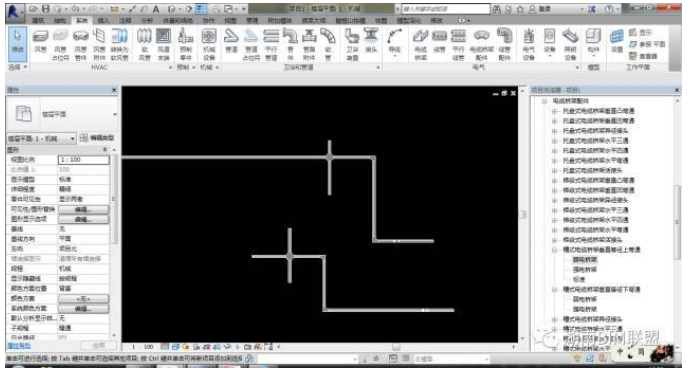The image size is (690, 372).
Task: Open the floor plan instance filter dropdown
Action: pos(73,139)
